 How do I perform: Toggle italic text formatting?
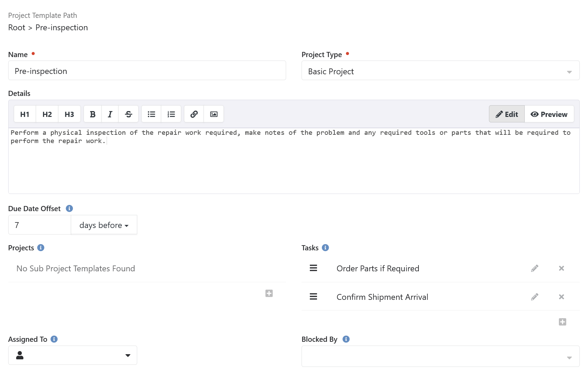tap(110, 114)
